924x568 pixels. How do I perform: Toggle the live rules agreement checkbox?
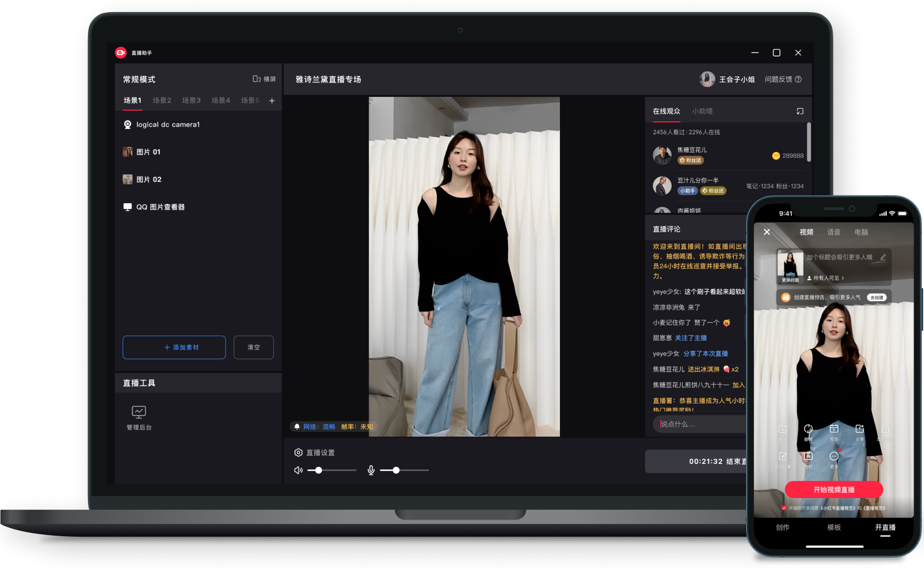tap(784, 508)
